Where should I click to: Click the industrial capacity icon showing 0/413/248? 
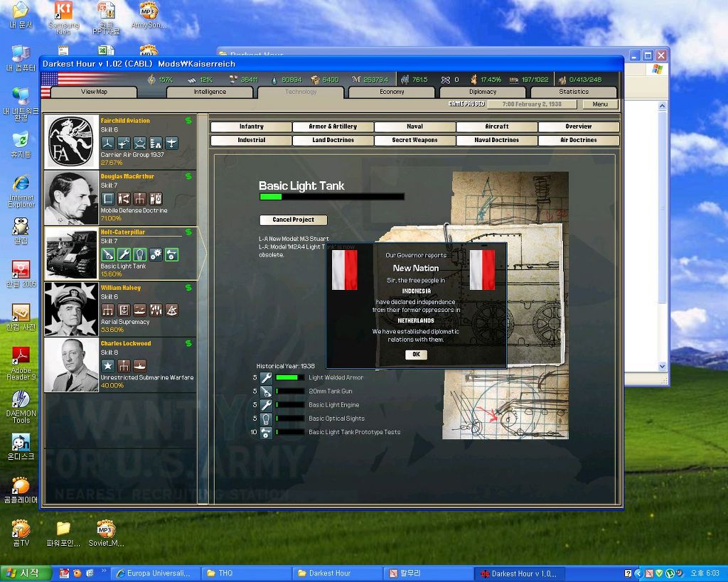click(562, 80)
